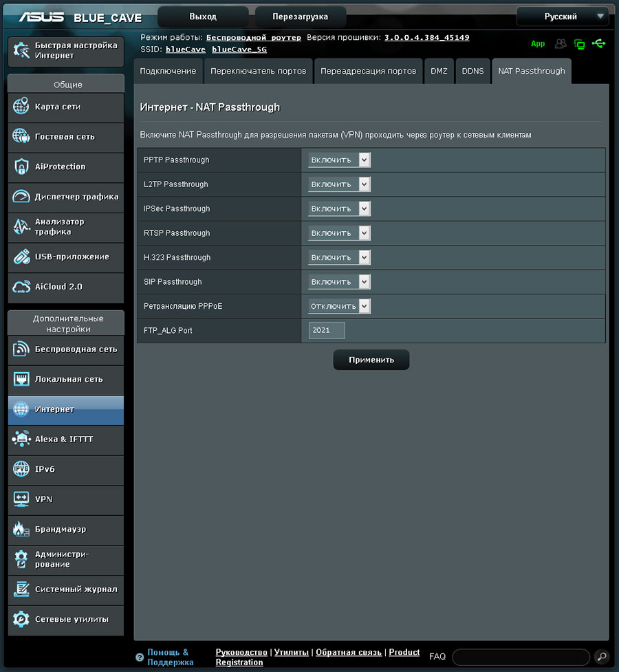Screen dimensions: 619x672
Task: Click the AiProtection shield icon
Action: [21, 166]
